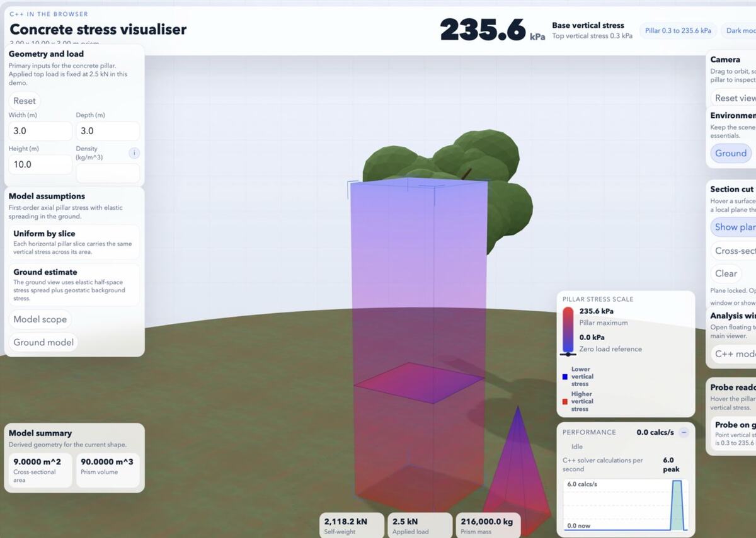756x538 pixels.
Task: Click the Pillar 0.3 to 235.6 kPa chip
Action: 678,30
